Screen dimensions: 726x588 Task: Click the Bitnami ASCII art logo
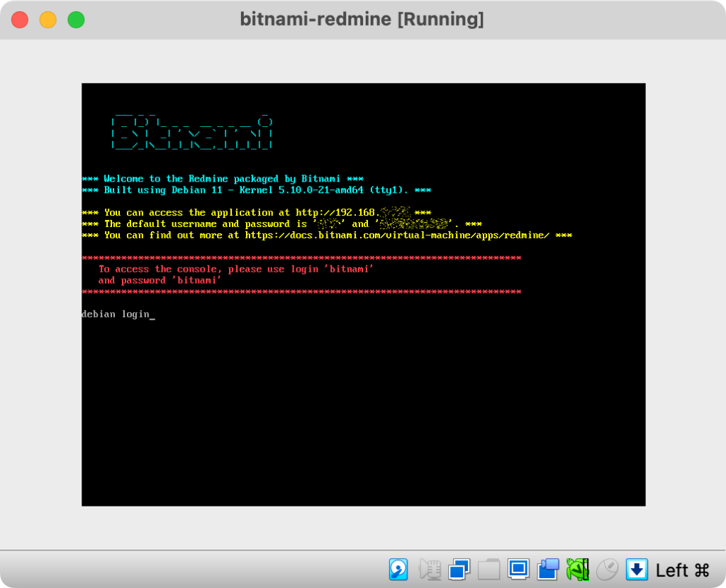[191, 132]
